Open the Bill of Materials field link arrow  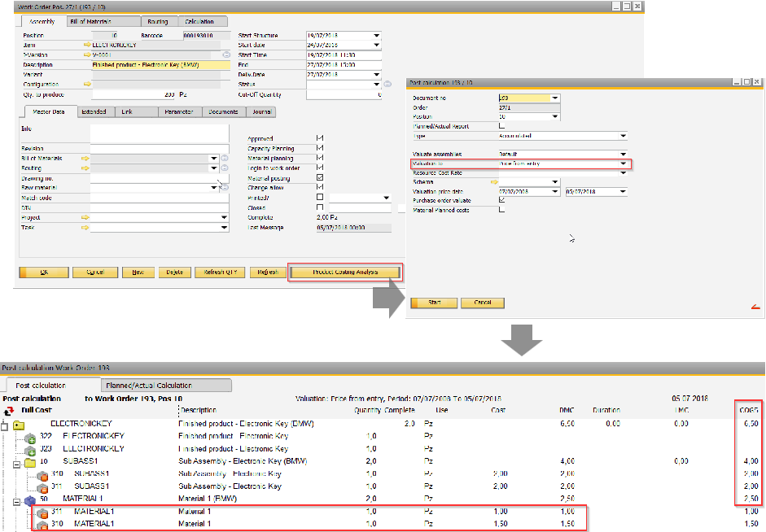[85, 158]
